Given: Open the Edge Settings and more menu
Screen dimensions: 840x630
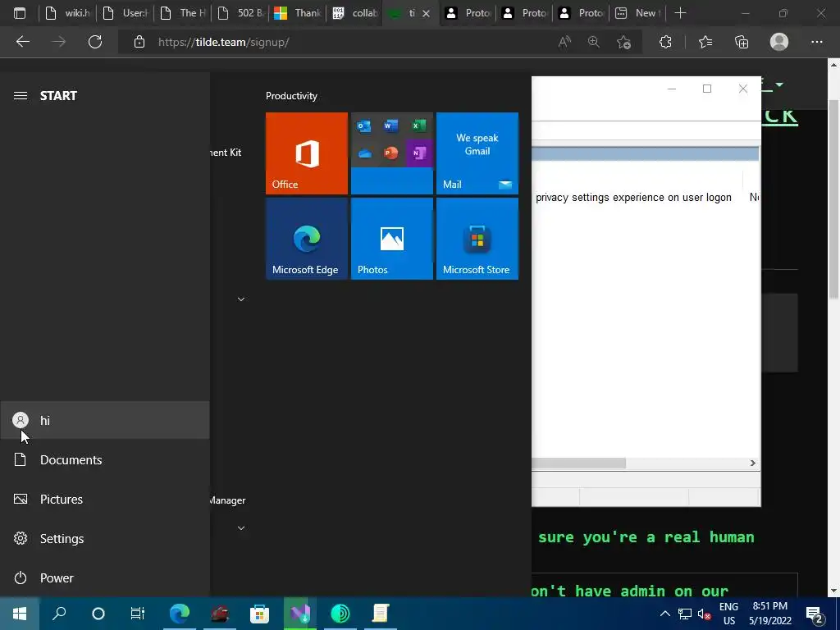Looking at the screenshot, I should (816, 42).
